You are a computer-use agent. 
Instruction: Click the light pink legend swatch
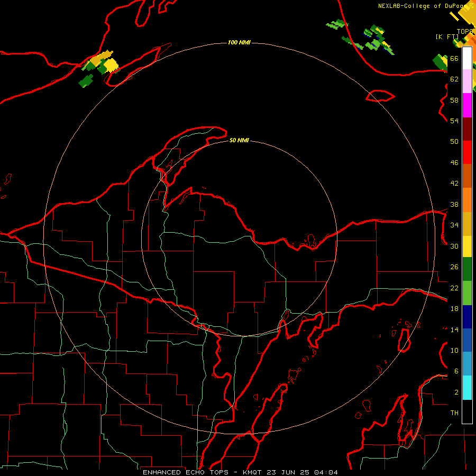[x=467, y=81]
